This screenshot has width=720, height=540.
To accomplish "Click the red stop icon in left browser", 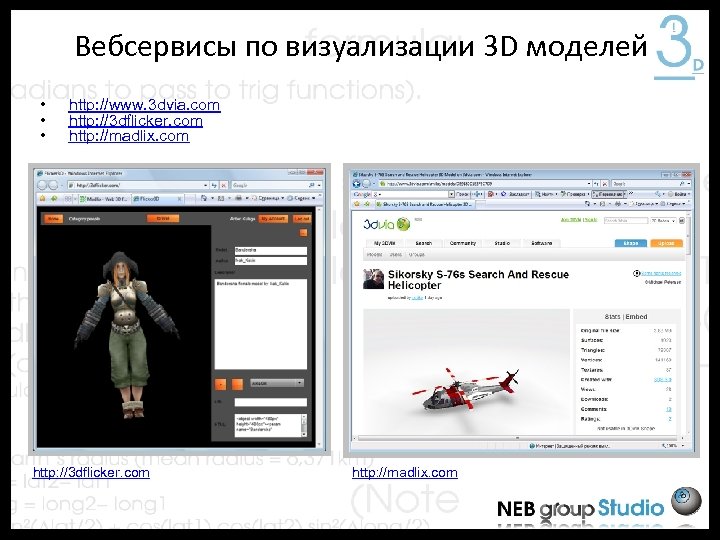I will (x=224, y=185).
